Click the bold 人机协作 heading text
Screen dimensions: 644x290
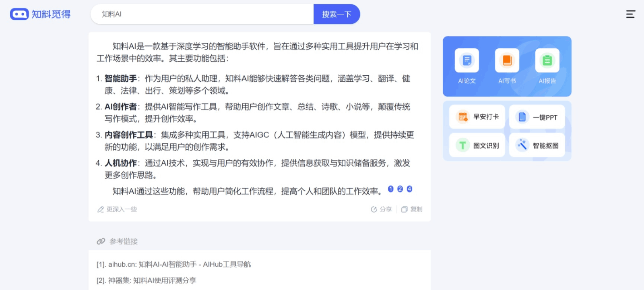coord(121,163)
